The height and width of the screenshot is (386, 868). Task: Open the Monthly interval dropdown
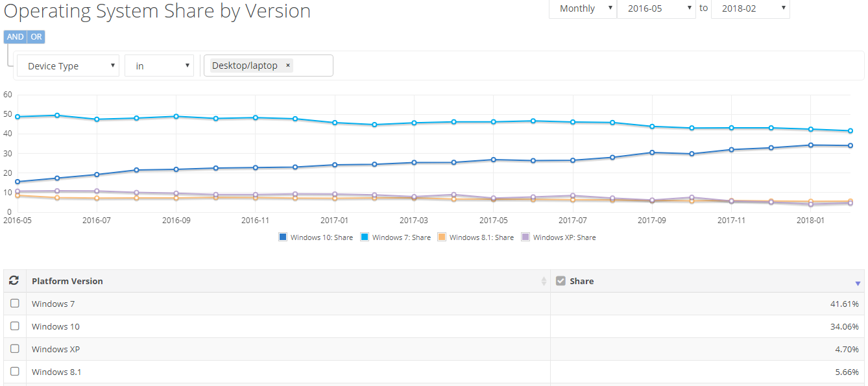(x=583, y=8)
